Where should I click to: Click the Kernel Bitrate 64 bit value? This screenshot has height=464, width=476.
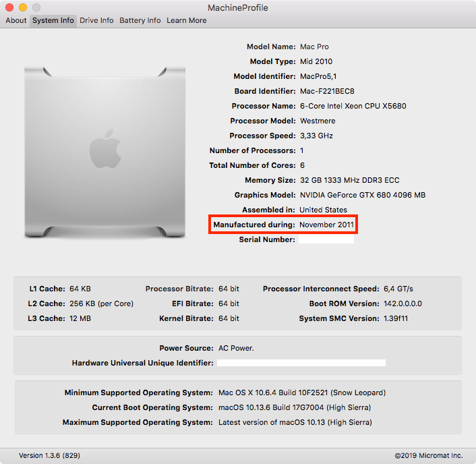pos(229,318)
